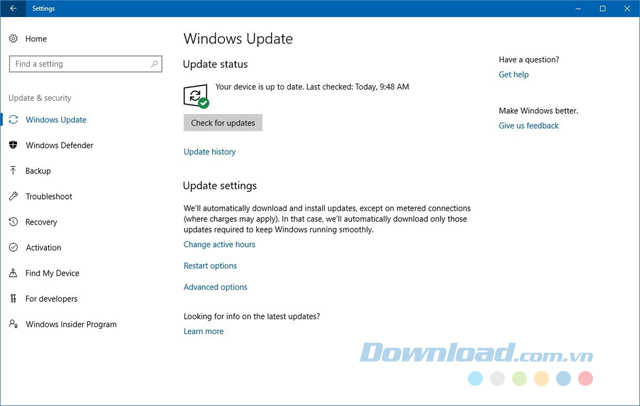This screenshot has width=640, height=406.
Task: Click the 'Have a question?' text
Action: (529, 60)
